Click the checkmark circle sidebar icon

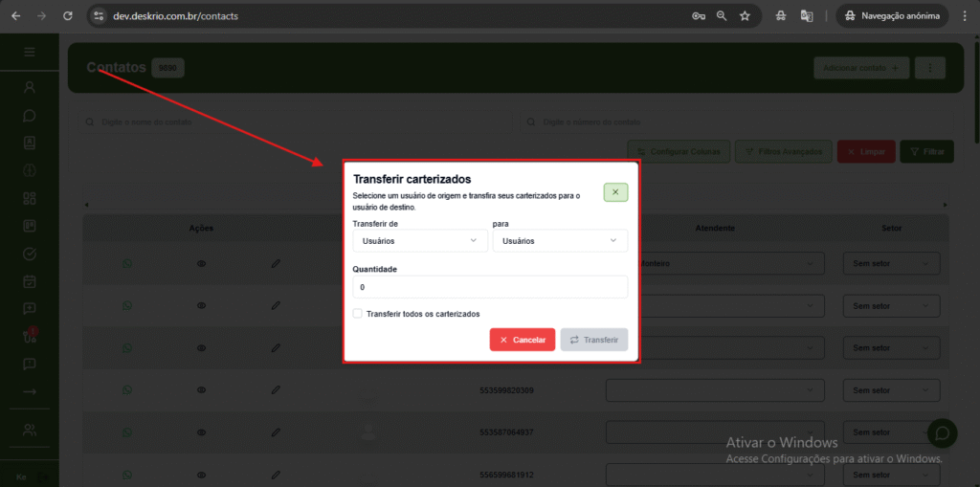[30, 254]
